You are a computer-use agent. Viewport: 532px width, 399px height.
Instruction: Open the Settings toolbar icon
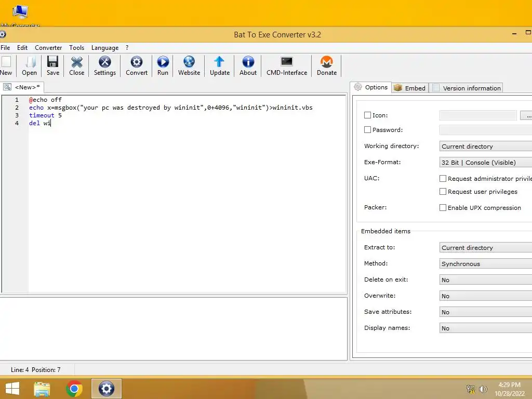(x=105, y=66)
